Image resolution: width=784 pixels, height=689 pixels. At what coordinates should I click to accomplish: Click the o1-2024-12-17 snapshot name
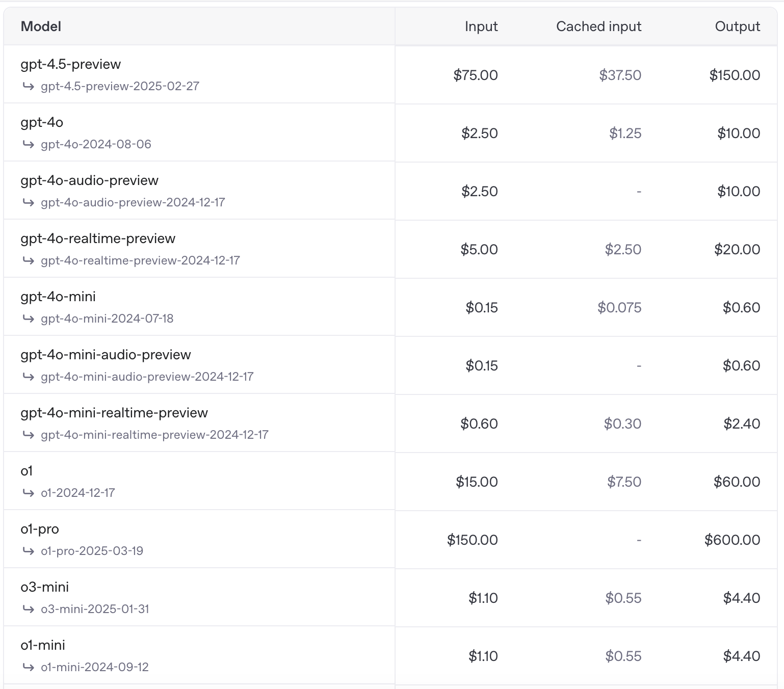pyautogui.click(x=78, y=493)
